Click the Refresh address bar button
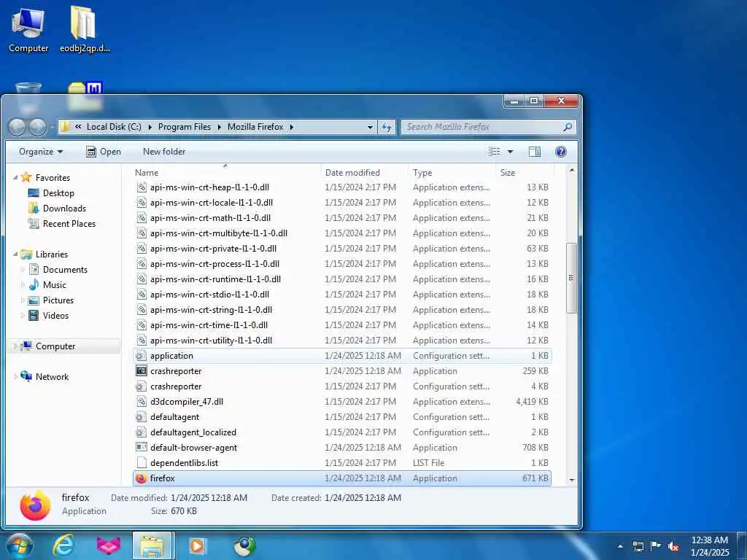The height and width of the screenshot is (560, 747). tap(387, 127)
